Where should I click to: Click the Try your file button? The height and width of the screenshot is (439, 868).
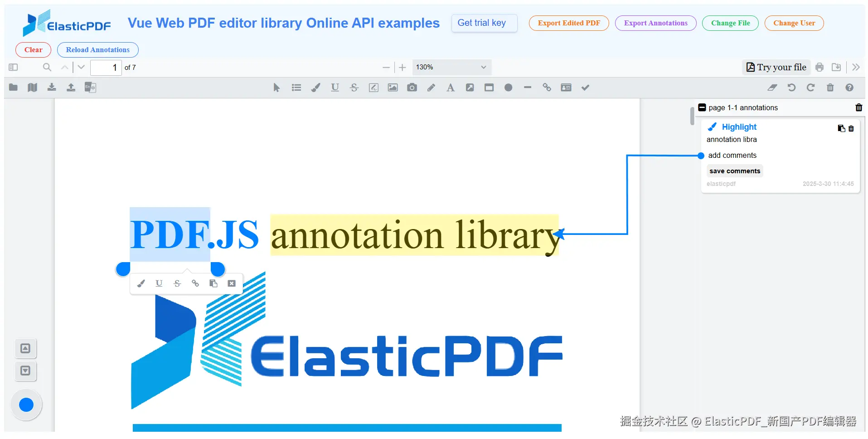[x=776, y=67]
